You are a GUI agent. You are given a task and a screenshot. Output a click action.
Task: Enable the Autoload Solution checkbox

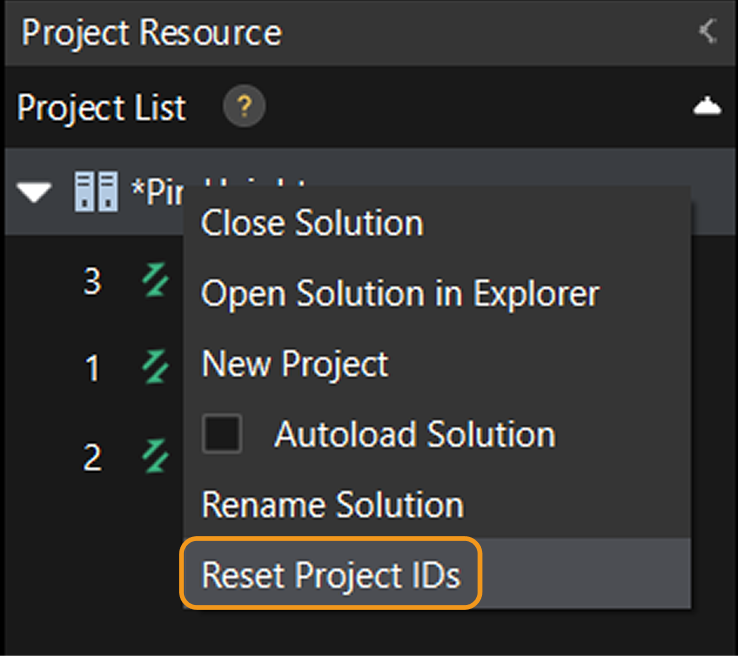point(222,434)
